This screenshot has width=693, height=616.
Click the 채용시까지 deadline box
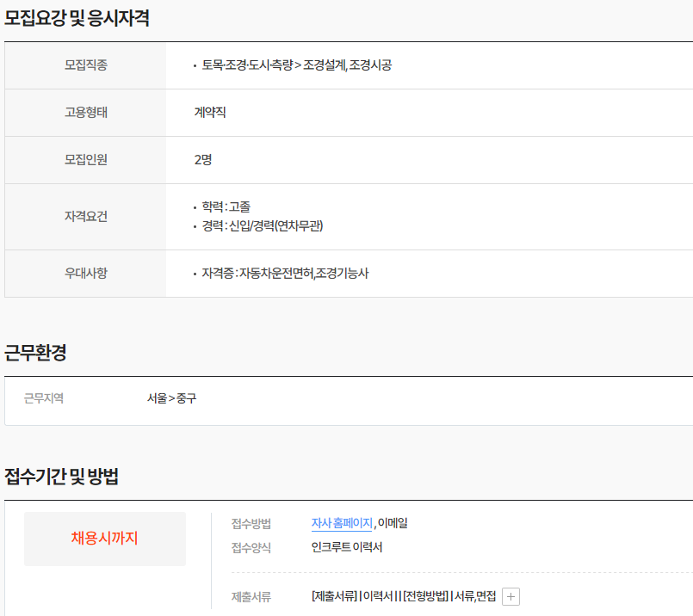[105, 539]
